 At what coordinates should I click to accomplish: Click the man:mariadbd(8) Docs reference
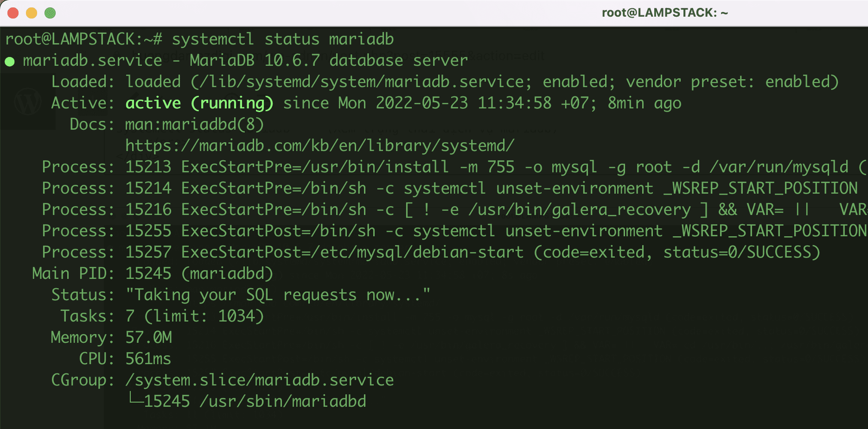[194, 124]
